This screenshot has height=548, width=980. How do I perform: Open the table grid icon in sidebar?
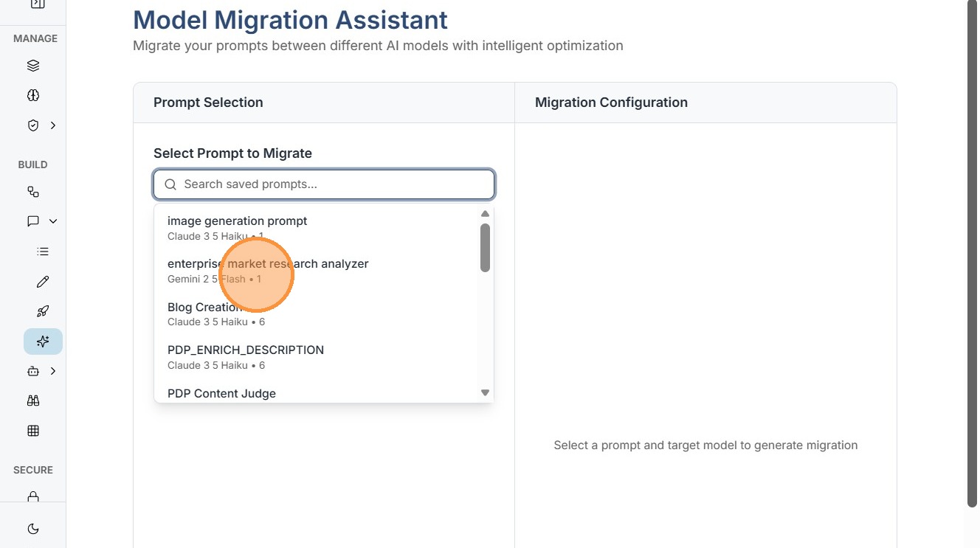pos(33,431)
